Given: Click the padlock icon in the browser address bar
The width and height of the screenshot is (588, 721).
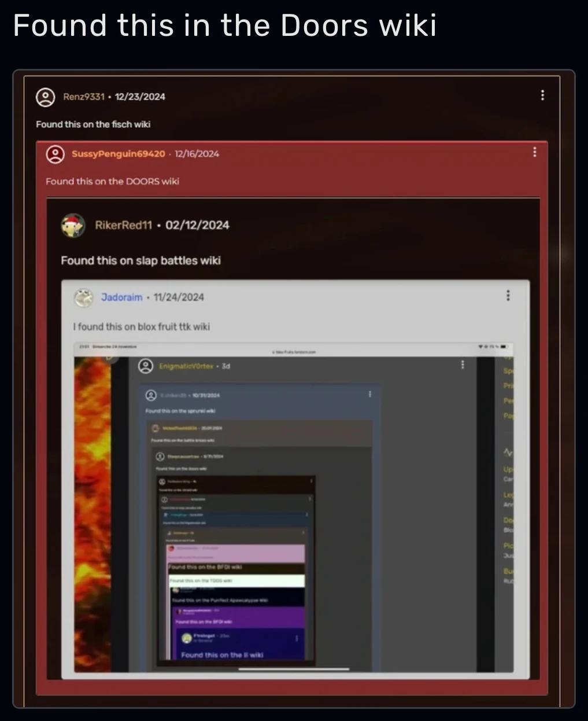Looking at the screenshot, I should click(x=274, y=351).
